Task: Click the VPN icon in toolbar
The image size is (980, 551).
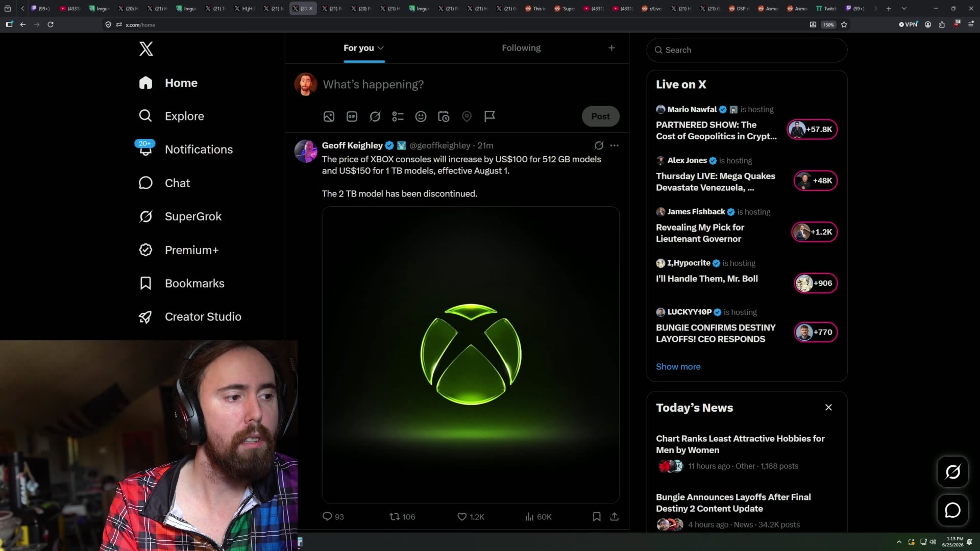Action: (909, 24)
